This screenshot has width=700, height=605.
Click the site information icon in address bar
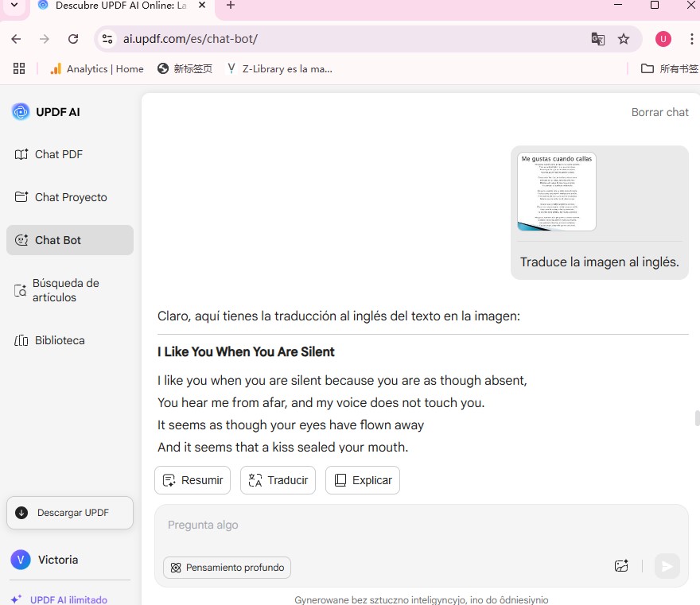tap(107, 39)
